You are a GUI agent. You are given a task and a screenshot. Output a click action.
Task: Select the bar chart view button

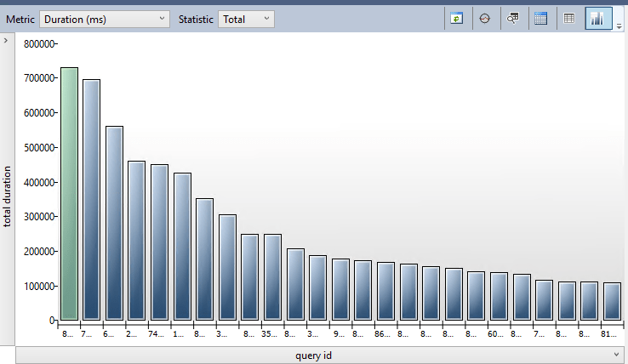pos(597,18)
